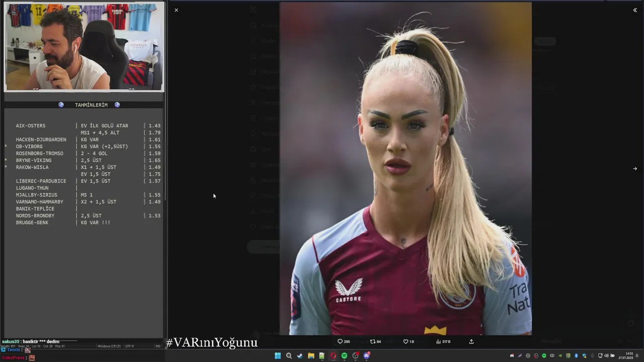Select the RAKOW-WISLA match text

pos(32,167)
